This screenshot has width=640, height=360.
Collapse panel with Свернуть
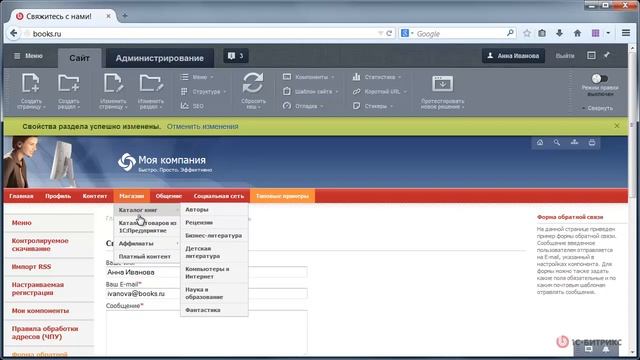coord(598,108)
